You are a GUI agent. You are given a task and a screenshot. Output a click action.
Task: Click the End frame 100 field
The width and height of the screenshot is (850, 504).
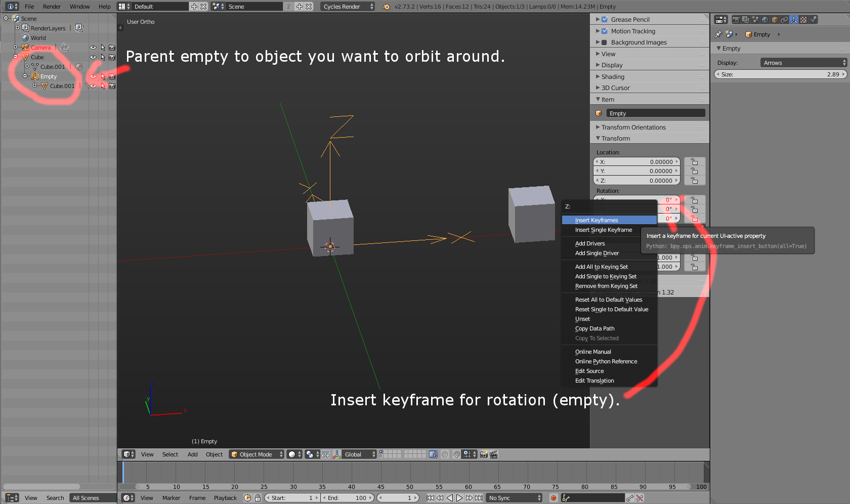click(348, 498)
